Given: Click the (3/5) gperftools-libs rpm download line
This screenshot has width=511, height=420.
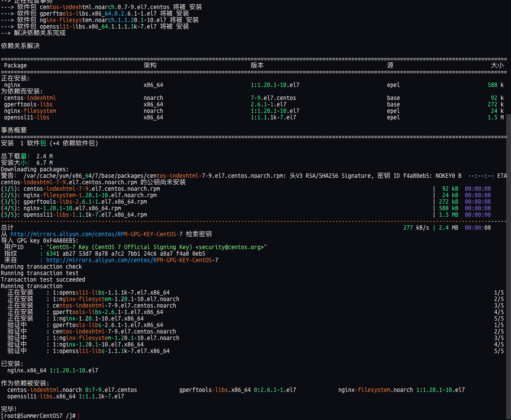Looking at the screenshot, I should (246, 202).
